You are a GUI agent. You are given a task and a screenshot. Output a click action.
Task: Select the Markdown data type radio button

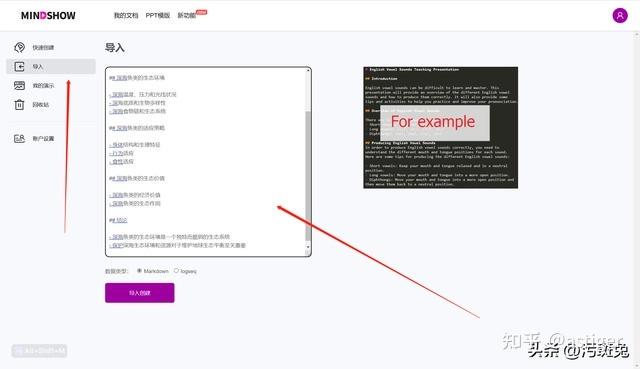[139, 271]
